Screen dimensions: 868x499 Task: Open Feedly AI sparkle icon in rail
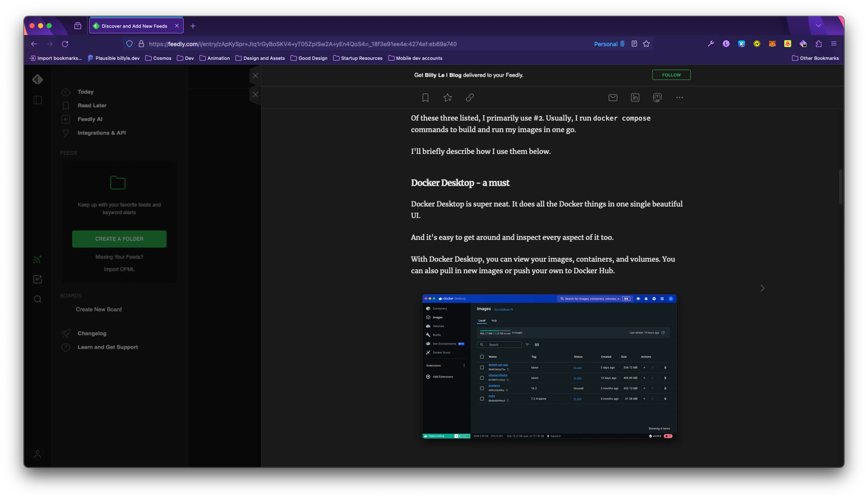38,279
